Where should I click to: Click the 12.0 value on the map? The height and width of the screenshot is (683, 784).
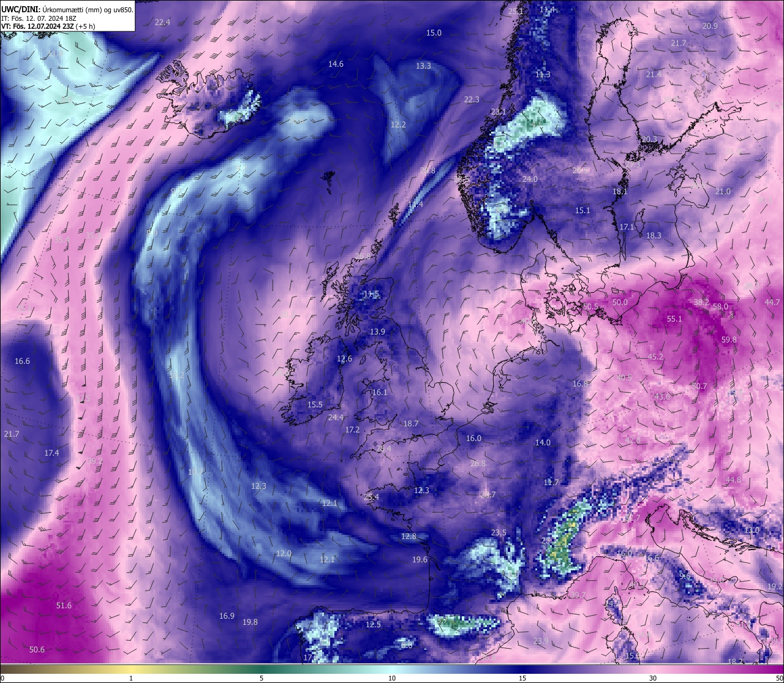pos(284,554)
